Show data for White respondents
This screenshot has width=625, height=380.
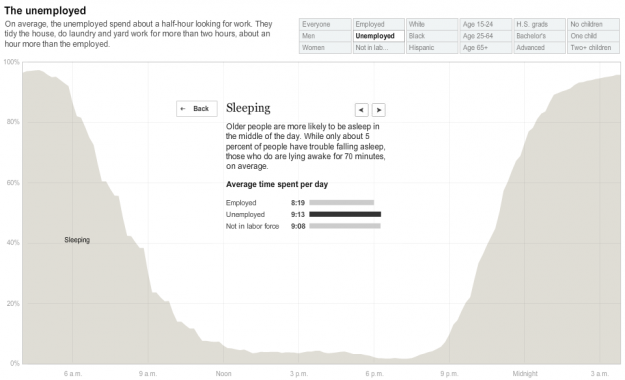[x=432, y=24]
